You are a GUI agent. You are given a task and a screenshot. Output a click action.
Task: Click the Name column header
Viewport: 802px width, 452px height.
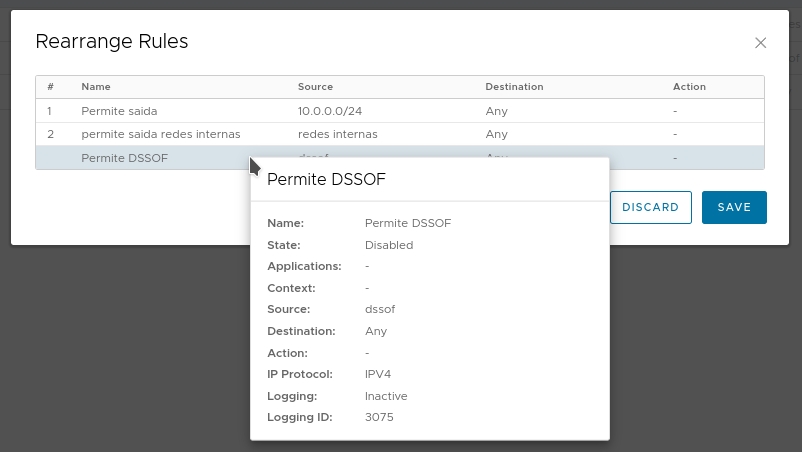tap(96, 87)
